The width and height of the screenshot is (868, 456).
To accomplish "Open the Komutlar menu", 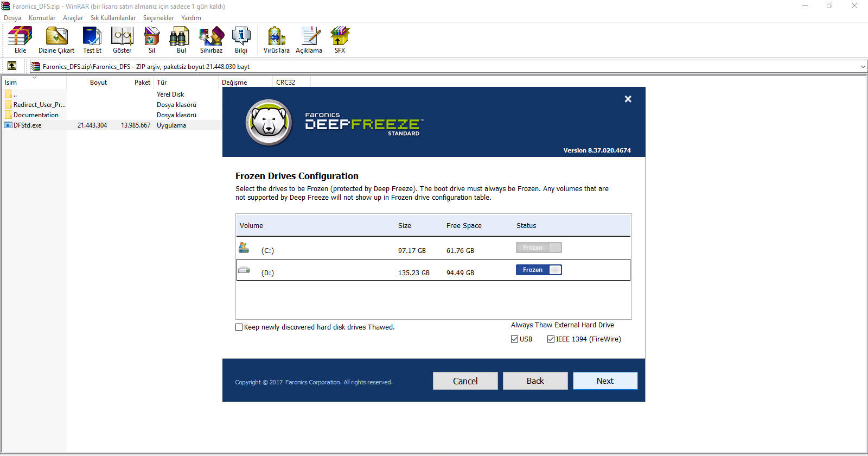I will (x=42, y=18).
